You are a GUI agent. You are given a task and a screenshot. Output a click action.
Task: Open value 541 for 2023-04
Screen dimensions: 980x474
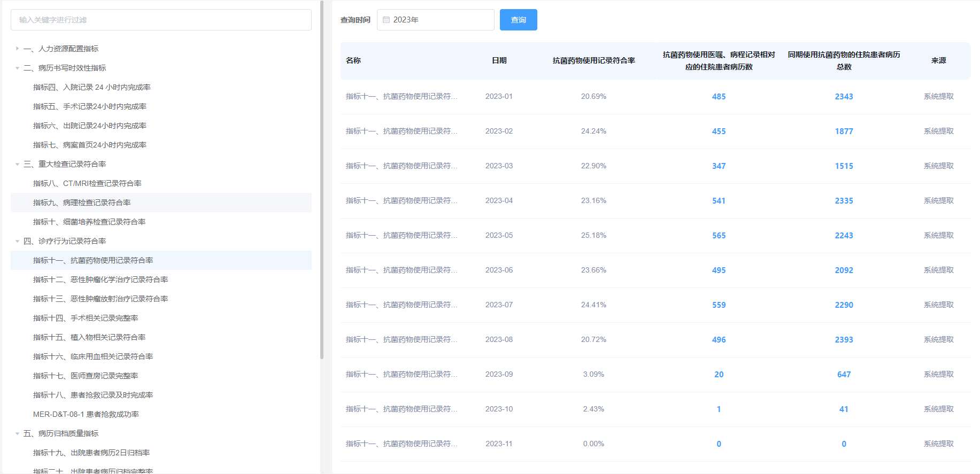click(719, 201)
